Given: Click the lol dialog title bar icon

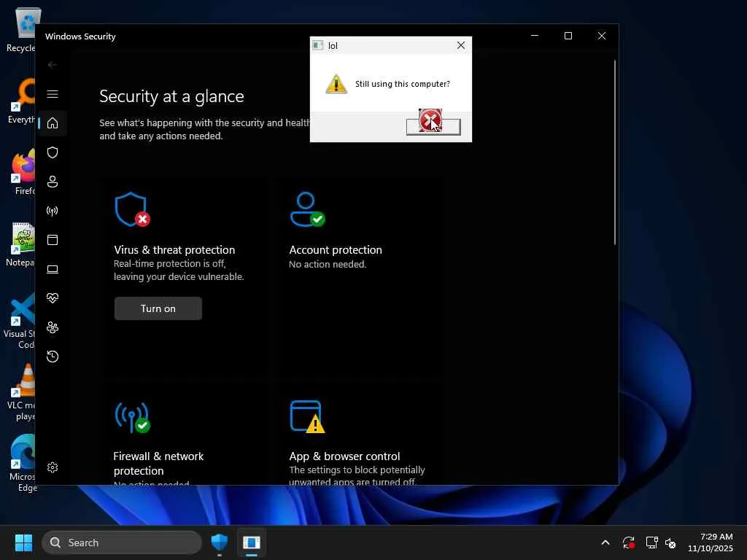Looking at the screenshot, I should (318, 45).
